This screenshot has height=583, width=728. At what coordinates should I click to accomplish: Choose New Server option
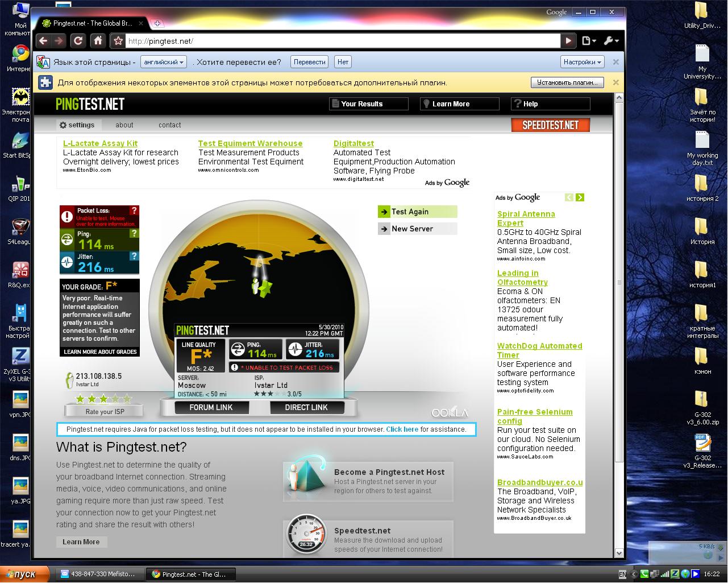417,229
